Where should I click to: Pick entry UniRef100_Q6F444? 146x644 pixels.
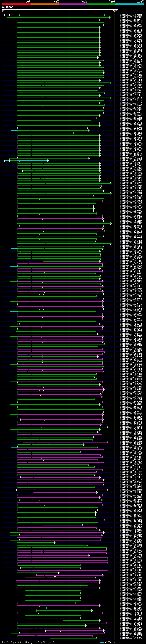coord(131,263)
